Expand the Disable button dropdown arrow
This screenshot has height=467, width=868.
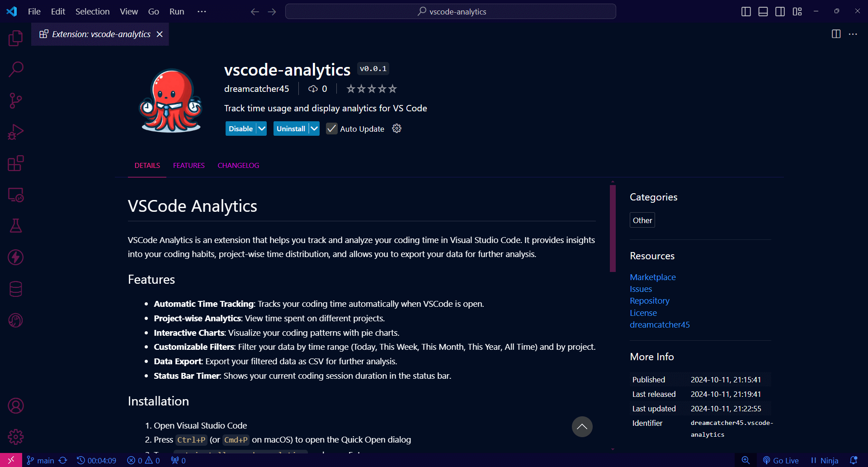click(x=262, y=129)
